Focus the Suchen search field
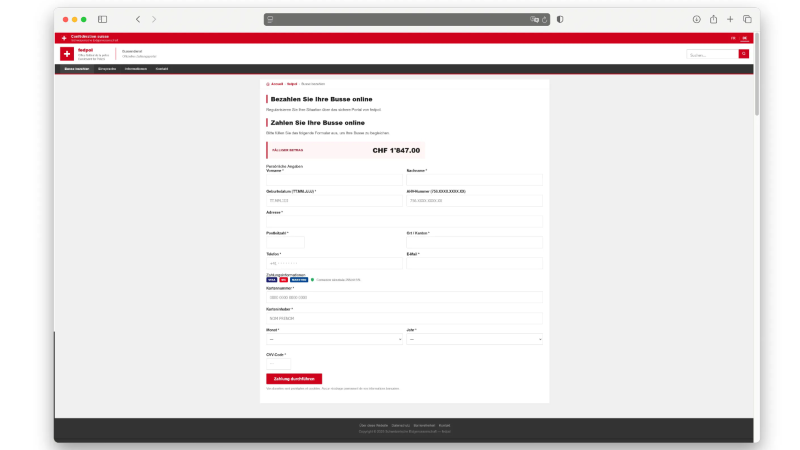Image resolution: width=800 pixels, height=450 pixels. point(712,54)
